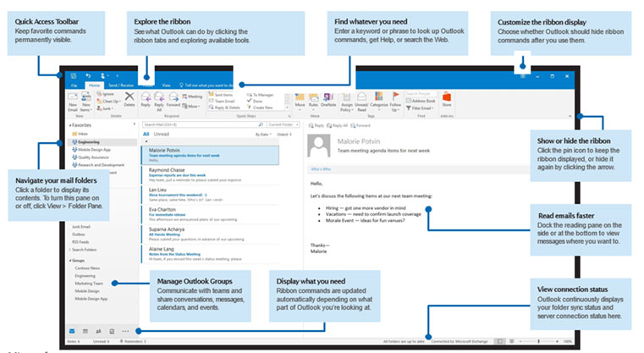The image size is (644, 353).
Task: Collapse the Favorites folder section
Action: (70, 125)
